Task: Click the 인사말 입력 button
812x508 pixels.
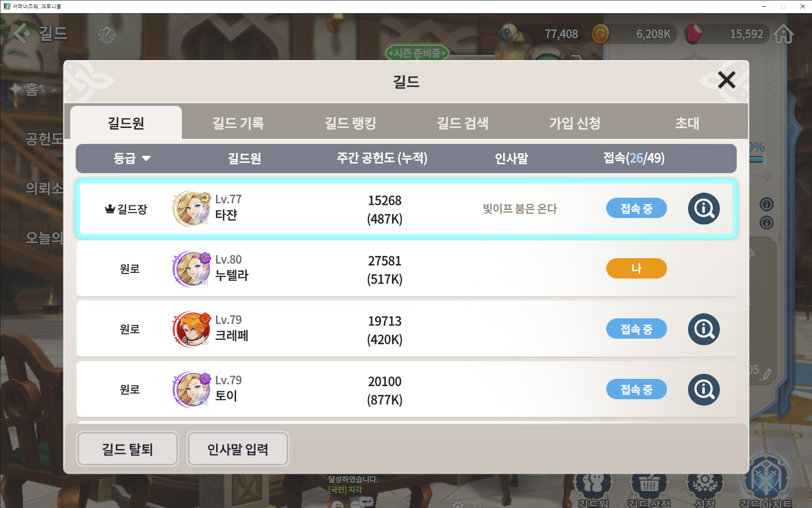Action: click(238, 449)
